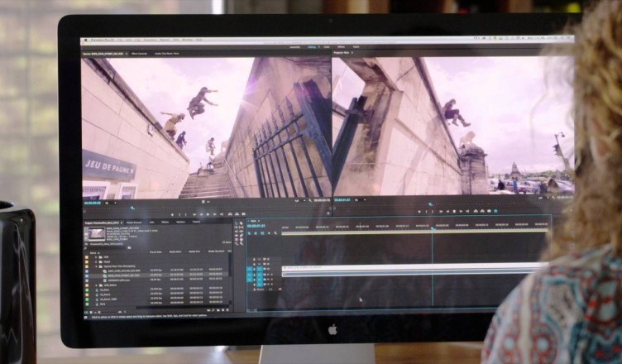622x364 pixels.
Task: Open the Source monitor button editor plus
Action: tap(328, 213)
